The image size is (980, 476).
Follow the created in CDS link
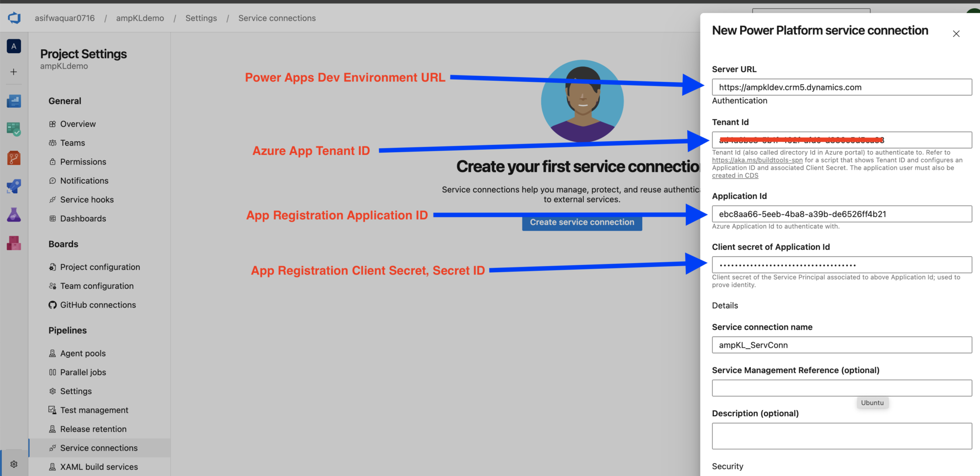tap(735, 175)
